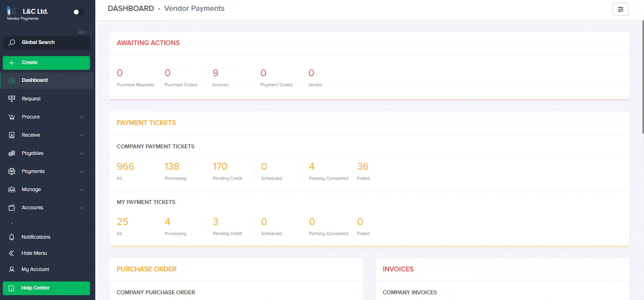644x300 pixels.
Task: Expand the Procure submenu chevron
Action: pyautogui.click(x=82, y=117)
